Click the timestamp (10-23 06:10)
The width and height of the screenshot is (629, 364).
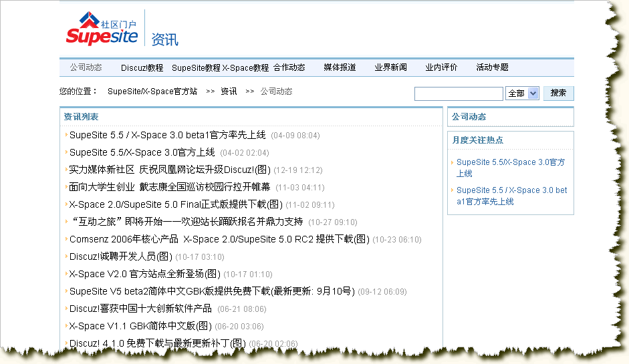[397, 240]
